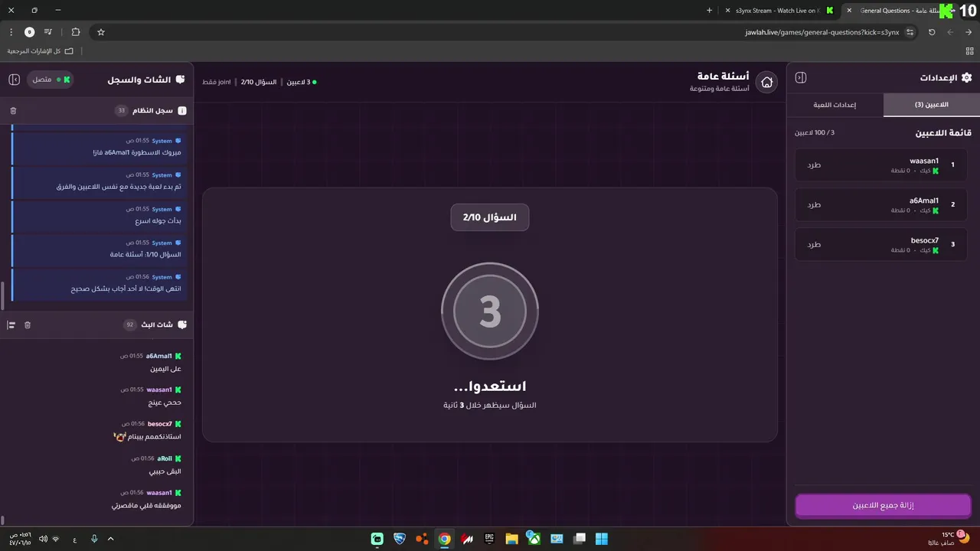This screenshot has width=980, height=551.
Task: Click the microphone icon in system tray
Action: tap(94, 539)
